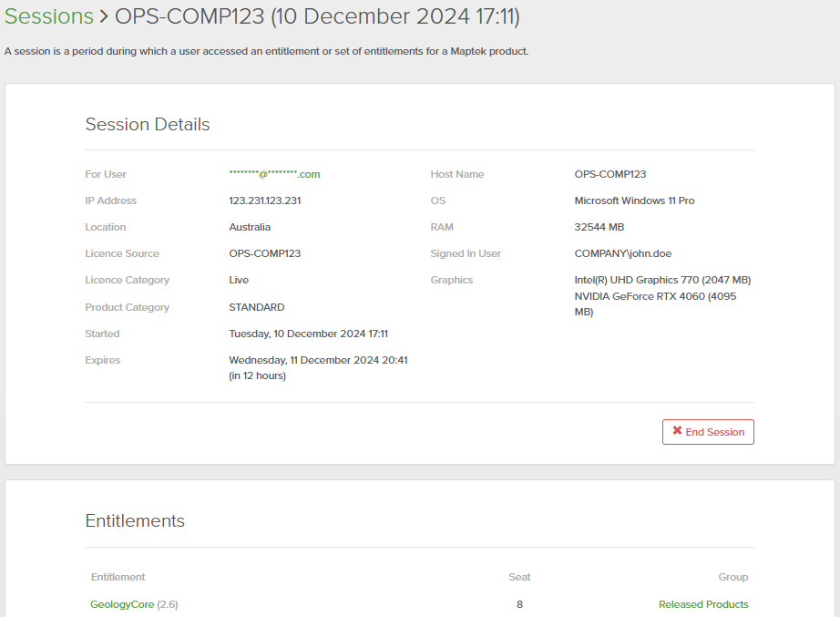Open the GeologyCore entitlement link

[x=122, y=604]
